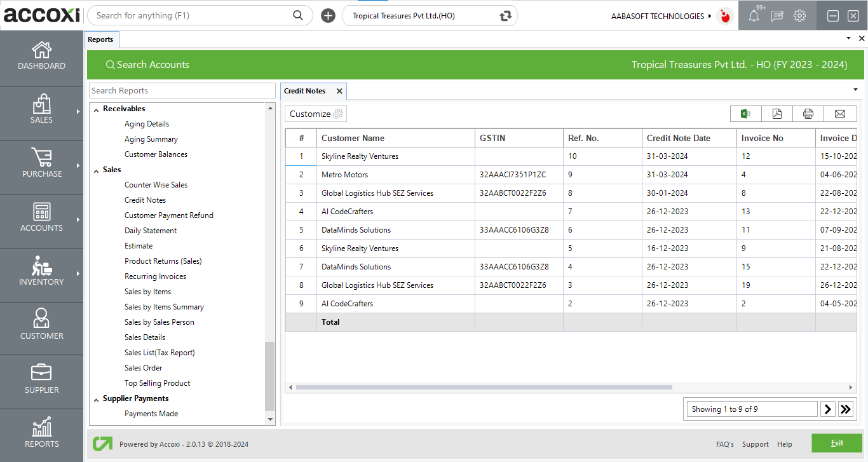This screenshot has height=462, width=868.
Task: Click the plus quick-add icon
Action: [328, 16]
